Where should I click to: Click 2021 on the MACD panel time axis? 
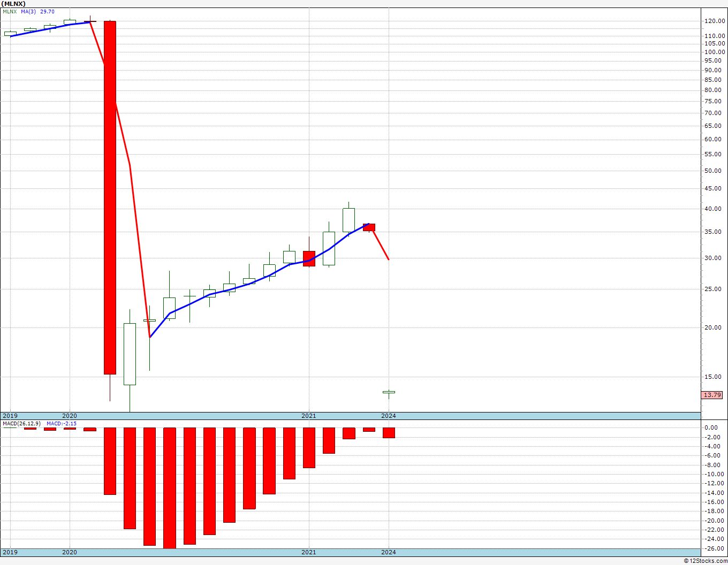(309, 552)
